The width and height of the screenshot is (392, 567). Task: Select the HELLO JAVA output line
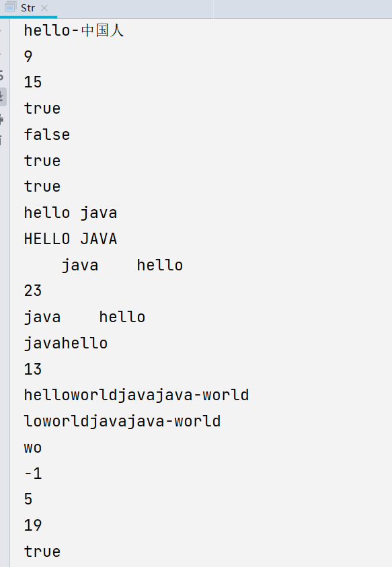(x=70, y=238)
